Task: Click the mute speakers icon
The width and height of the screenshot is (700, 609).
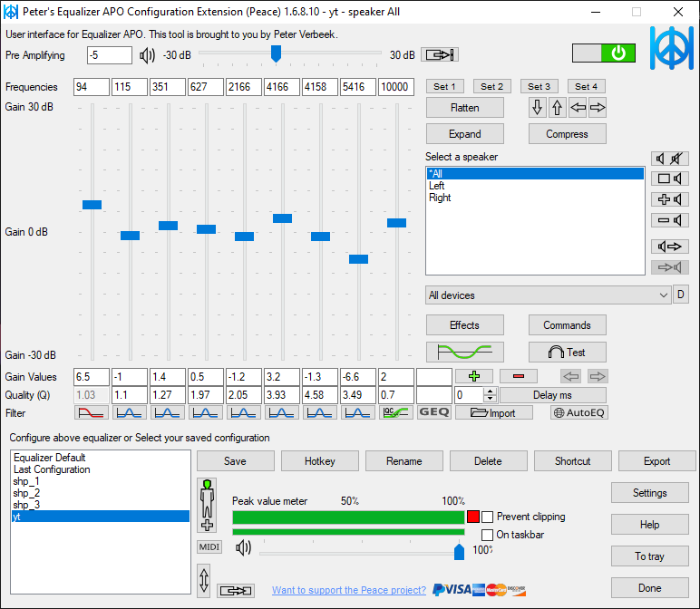Action: pos(670,159)
